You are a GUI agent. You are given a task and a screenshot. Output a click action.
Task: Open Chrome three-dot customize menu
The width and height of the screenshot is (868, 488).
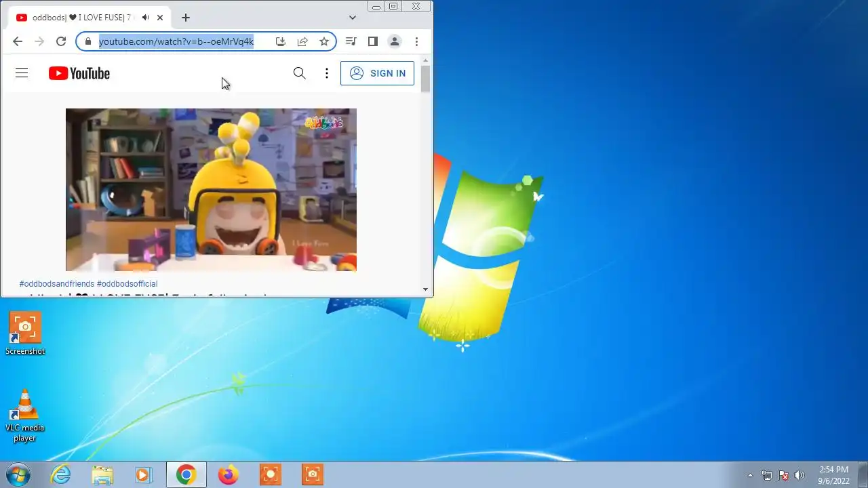point(416,41)
